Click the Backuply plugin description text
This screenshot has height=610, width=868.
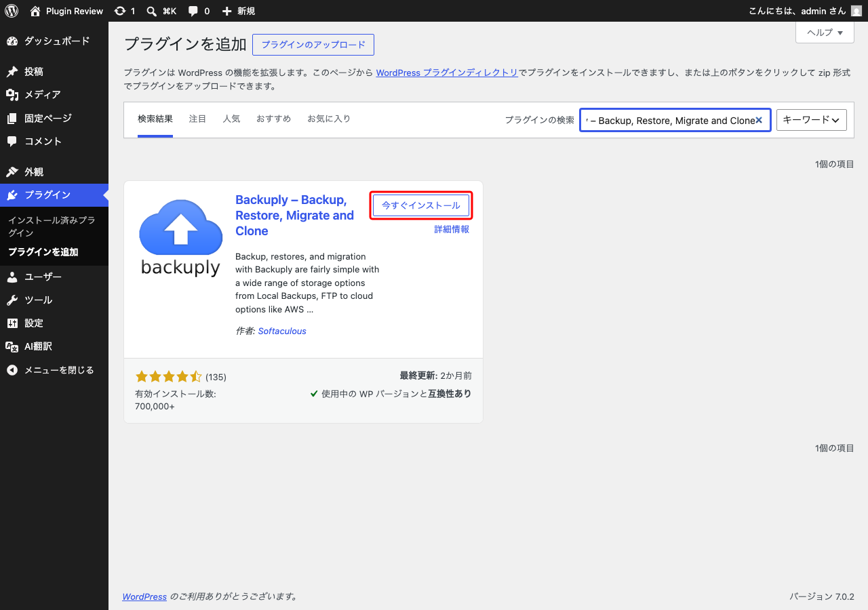307,283
